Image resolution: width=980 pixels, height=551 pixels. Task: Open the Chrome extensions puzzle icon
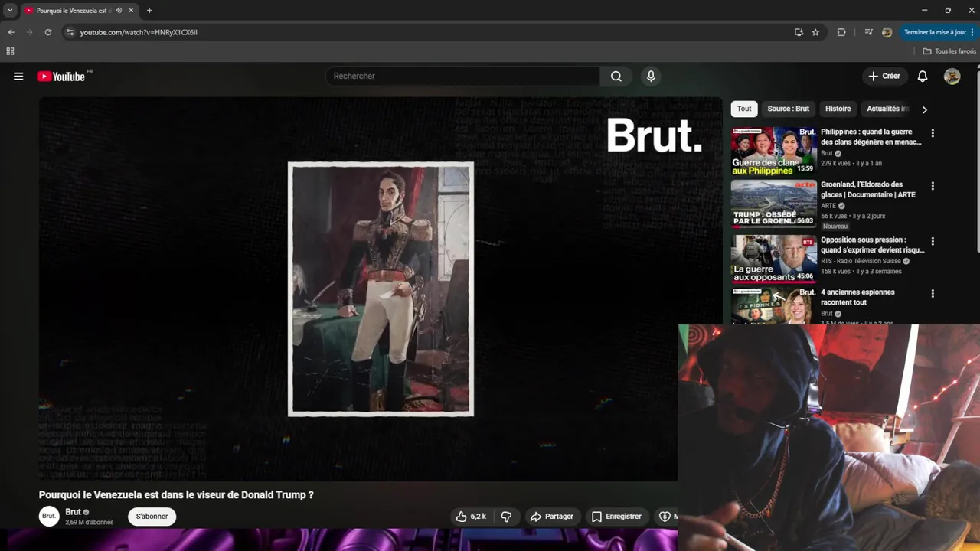click(x=841, y=32)
